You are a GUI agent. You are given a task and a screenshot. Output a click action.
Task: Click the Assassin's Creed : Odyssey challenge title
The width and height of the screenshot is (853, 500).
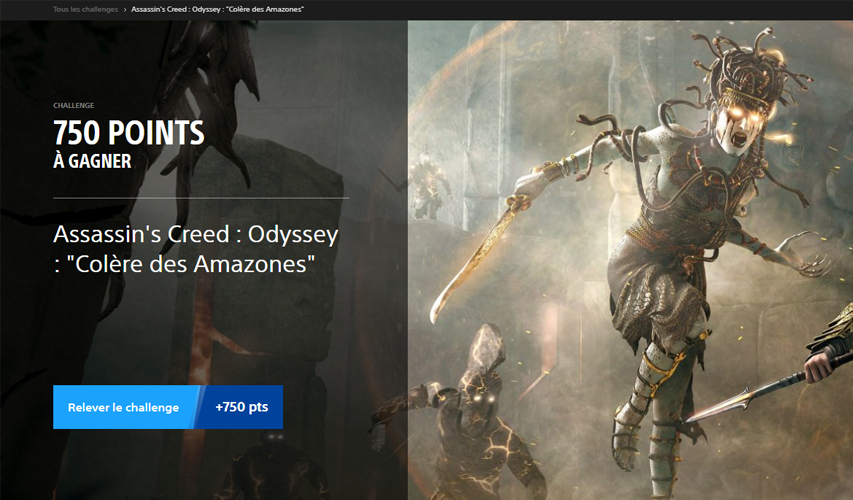click(x=196, y=249)
